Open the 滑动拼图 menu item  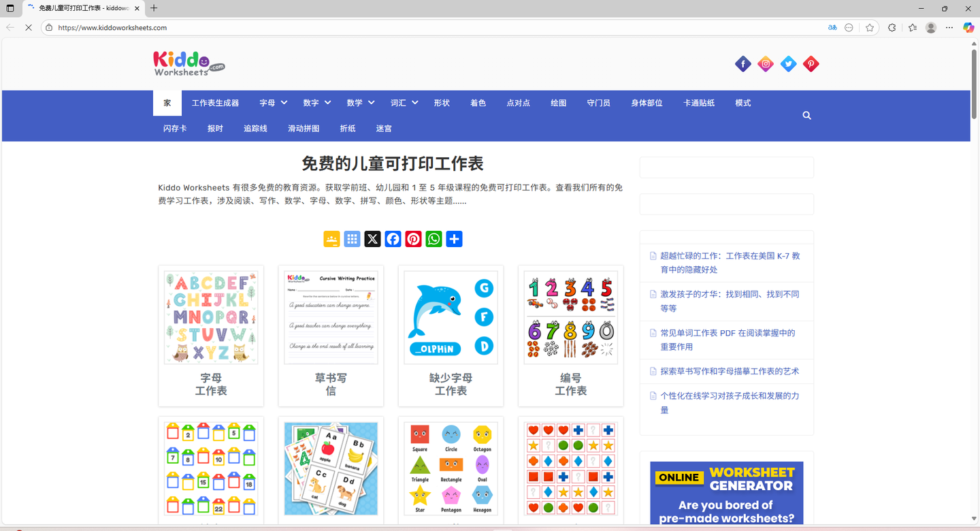coord(304,128)
